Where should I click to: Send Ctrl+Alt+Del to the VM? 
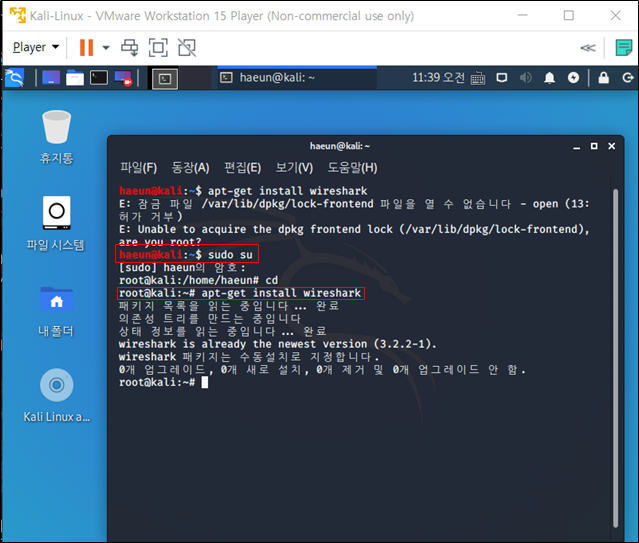click(x=130, y=48)
